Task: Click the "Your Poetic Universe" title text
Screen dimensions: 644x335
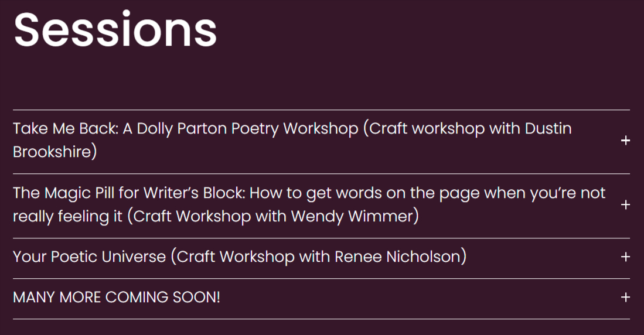Action: point(90,257)
